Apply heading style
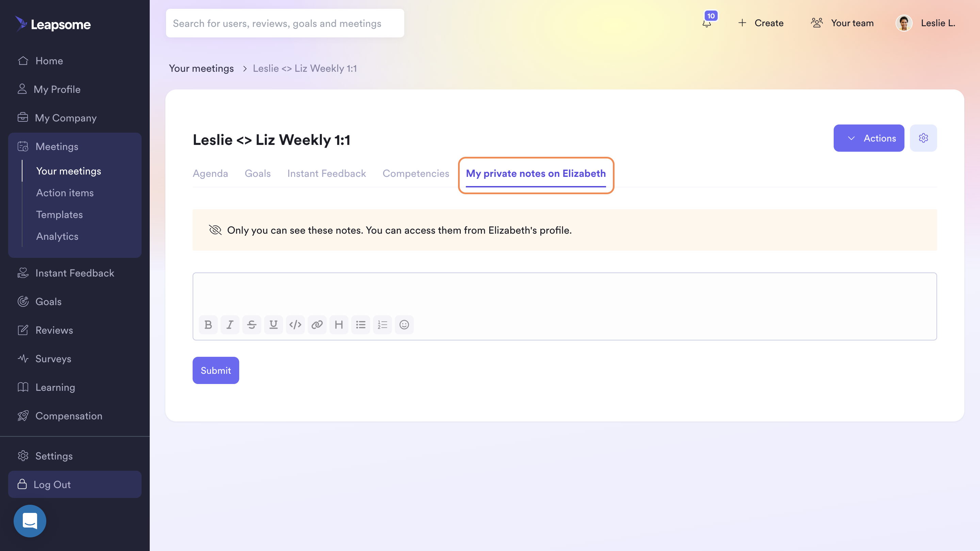980x551 pixels. (x=339, y=324)
